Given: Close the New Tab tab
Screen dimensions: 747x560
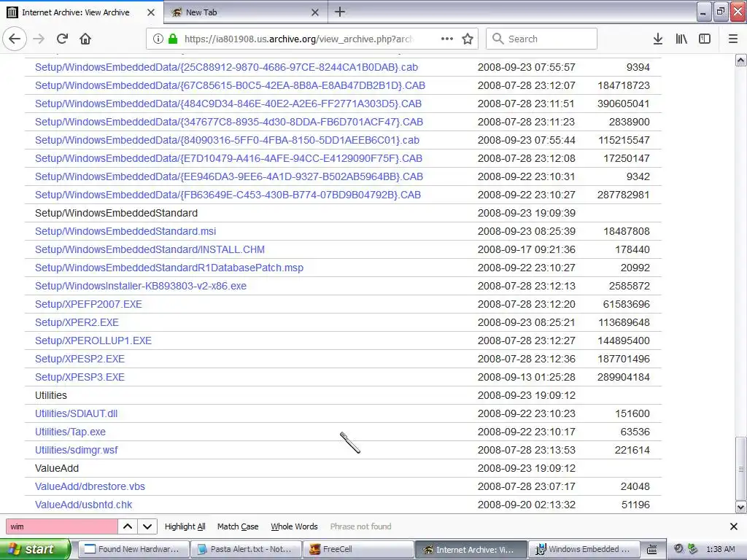Looking at the screenshot, I should click(315, 12).
